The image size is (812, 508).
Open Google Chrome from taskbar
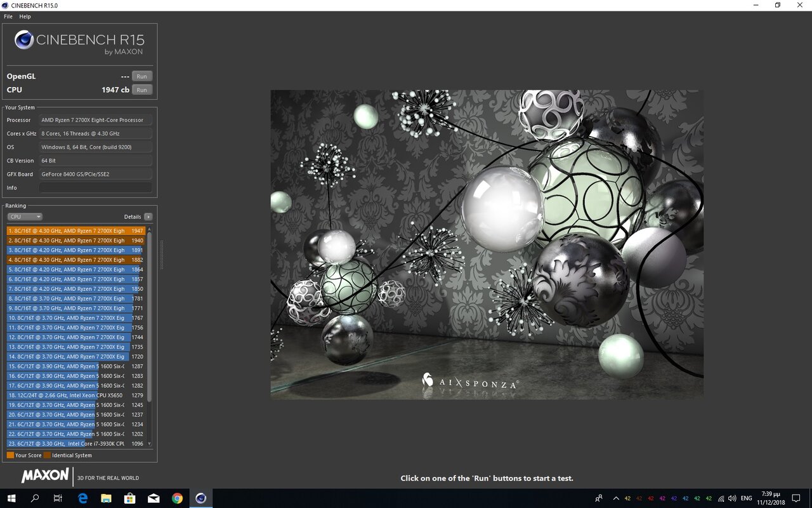pyautogui.click(x=177, y=498)
